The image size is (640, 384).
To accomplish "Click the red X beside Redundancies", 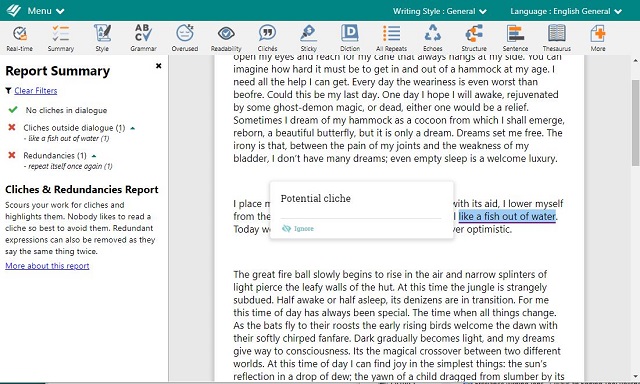I will click(x=12, y=155).
